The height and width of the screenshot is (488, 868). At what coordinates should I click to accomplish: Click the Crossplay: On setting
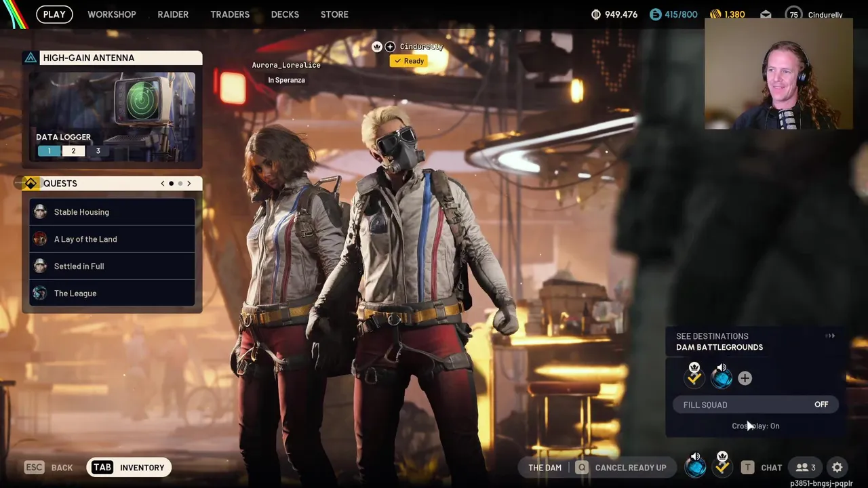(x=755, y=426)
